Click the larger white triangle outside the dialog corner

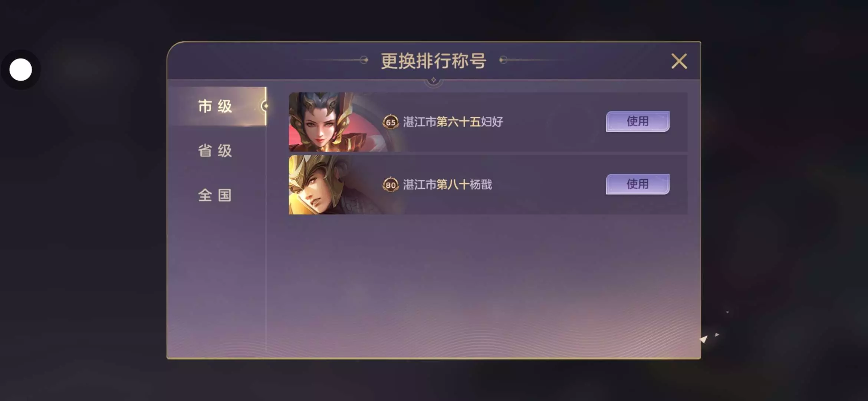(704, 339)
